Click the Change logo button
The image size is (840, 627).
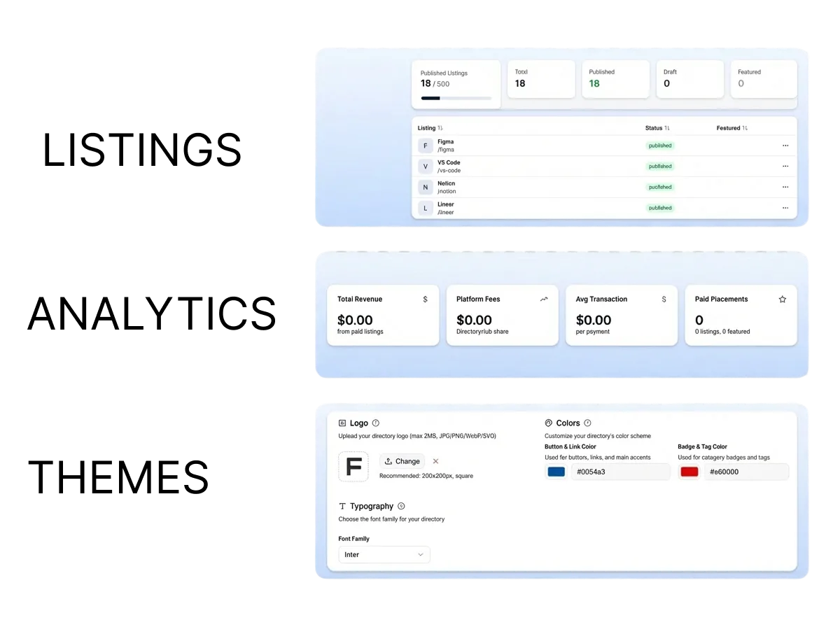click(x=402, y=461)
